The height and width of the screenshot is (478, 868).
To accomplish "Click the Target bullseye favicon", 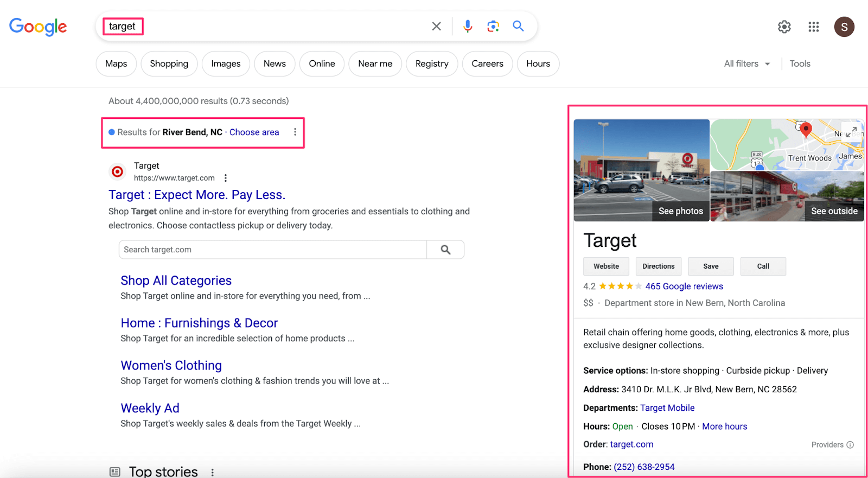I will 117,172.
